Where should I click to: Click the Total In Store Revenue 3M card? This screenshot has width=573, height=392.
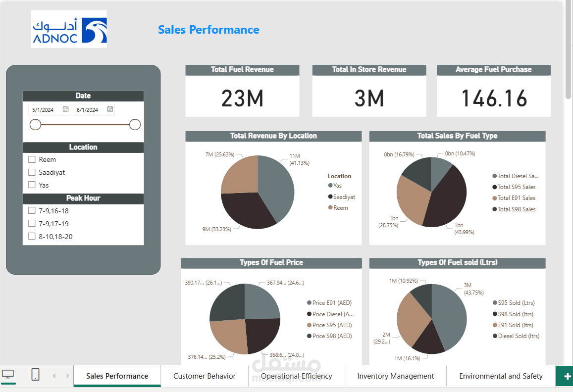(369, 91)
